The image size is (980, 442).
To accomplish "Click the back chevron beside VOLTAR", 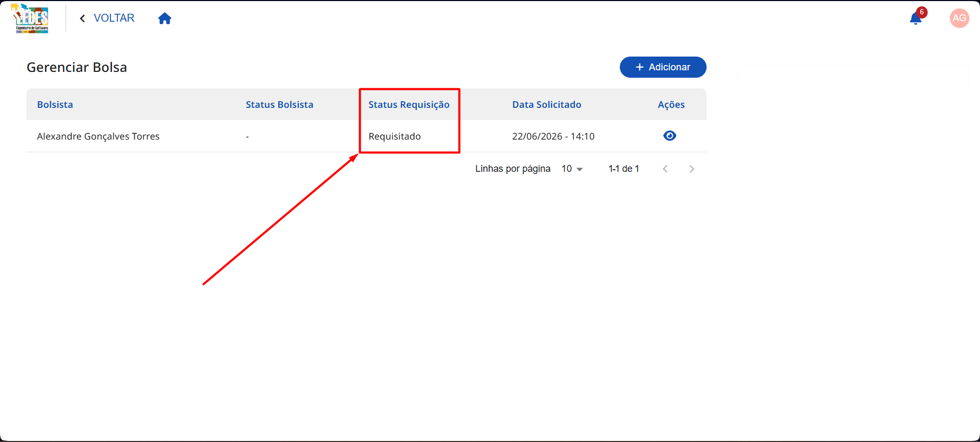I will point(83,19).
